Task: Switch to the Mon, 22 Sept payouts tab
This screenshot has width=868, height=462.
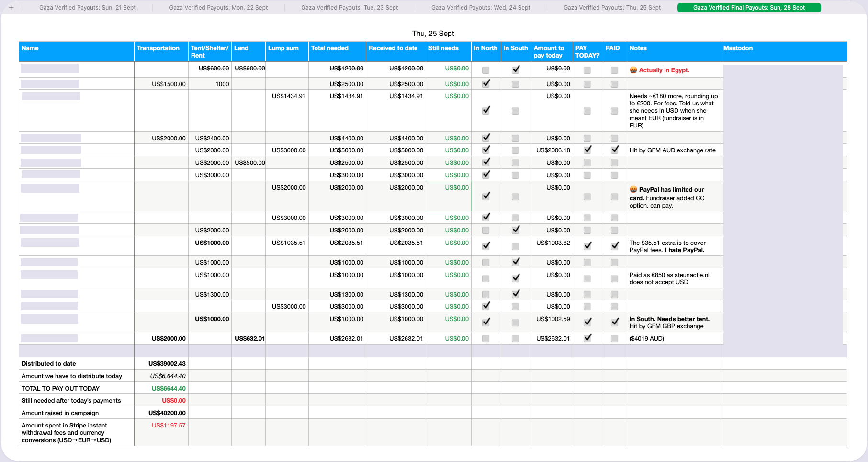Action: (x=218, y=8)
